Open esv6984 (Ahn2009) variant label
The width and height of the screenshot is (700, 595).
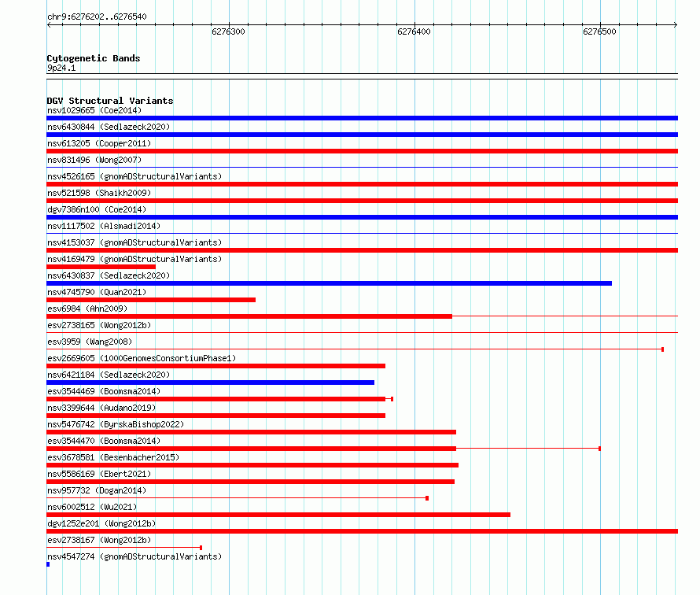pyautogui.click(x=87, y=309)
